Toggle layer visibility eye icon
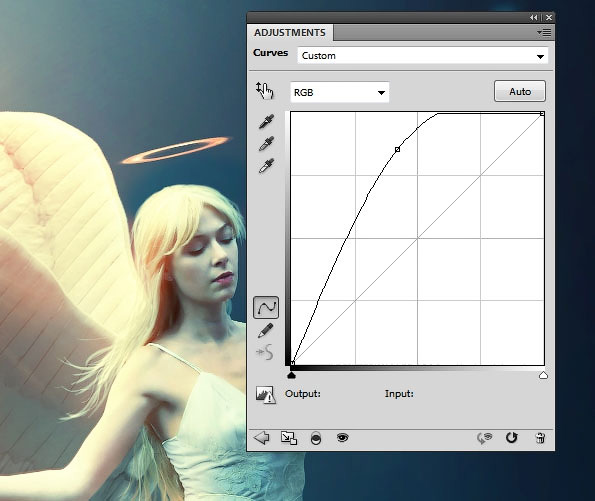 point(342,438)
